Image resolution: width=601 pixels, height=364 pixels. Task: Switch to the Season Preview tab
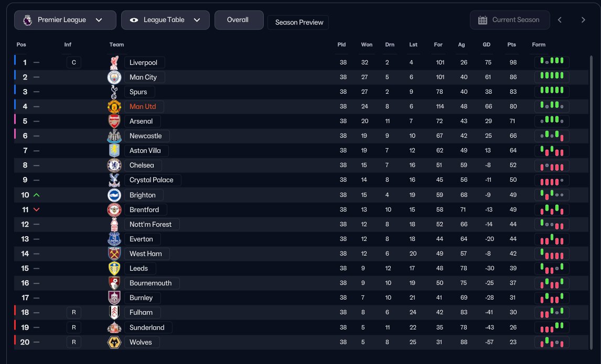(x=299, y=23)
